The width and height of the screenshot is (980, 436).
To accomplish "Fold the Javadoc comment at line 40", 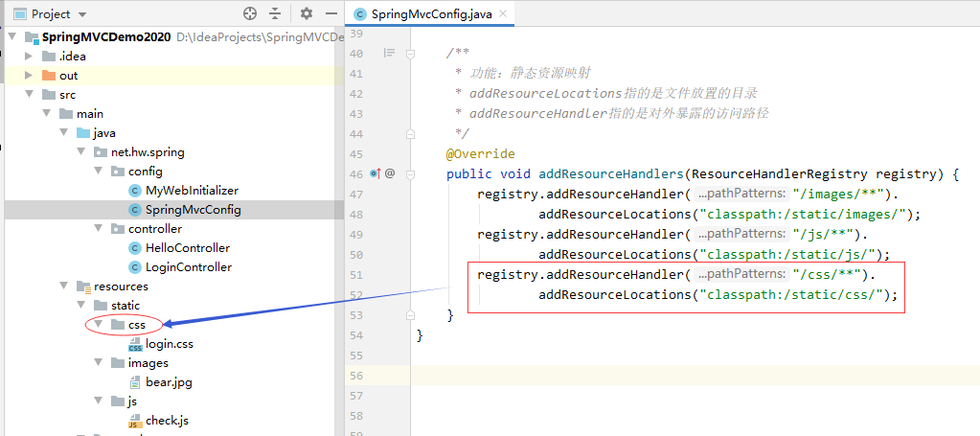I will click(411, 54).
